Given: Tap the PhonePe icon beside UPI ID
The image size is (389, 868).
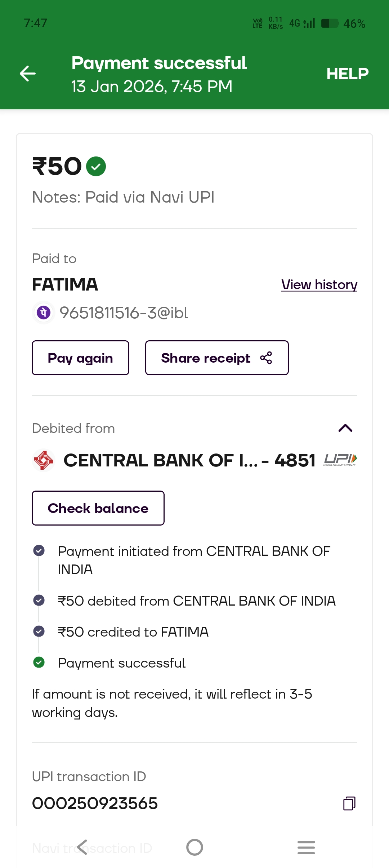Looking at the screenshot, I should (x=44, y=313).
